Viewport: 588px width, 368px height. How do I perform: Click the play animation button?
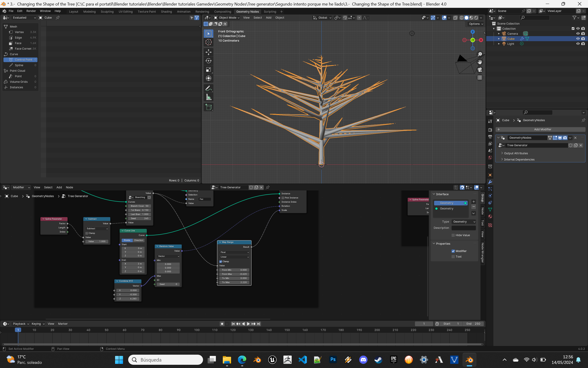[x=248, y=324]
